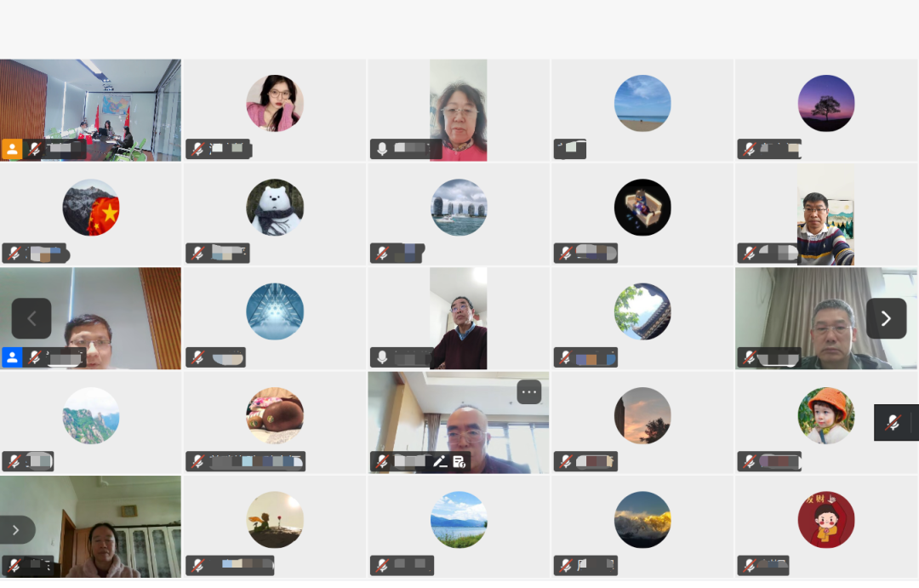Click the pencil rename icon on the video tile

point(440,462)
